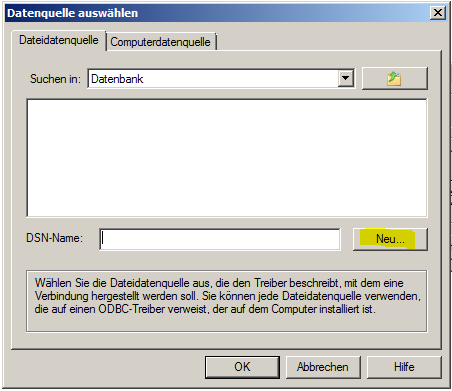Click the Datenquelle auswählen title bar
Image resolution: width=452 pixels, height=391 pixels.
(217, 13)
